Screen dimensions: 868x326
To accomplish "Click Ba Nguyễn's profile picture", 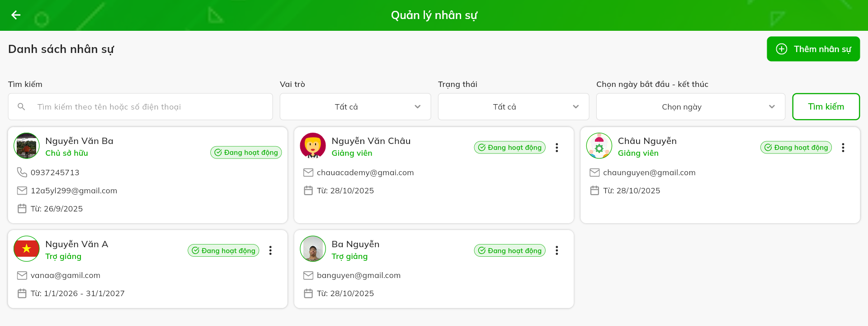I will pyautogui.click(x=313, y=249).
